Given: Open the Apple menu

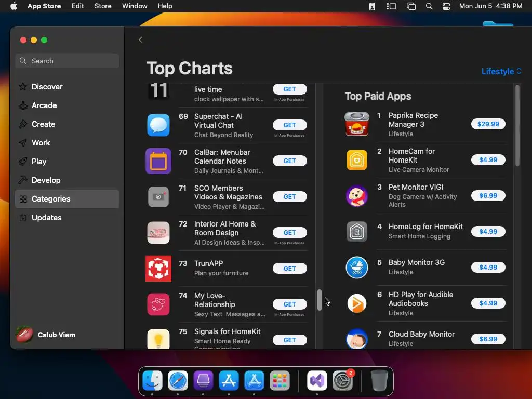Looking at the screenshot, I should pyautogui.click(x=14, y=6).
